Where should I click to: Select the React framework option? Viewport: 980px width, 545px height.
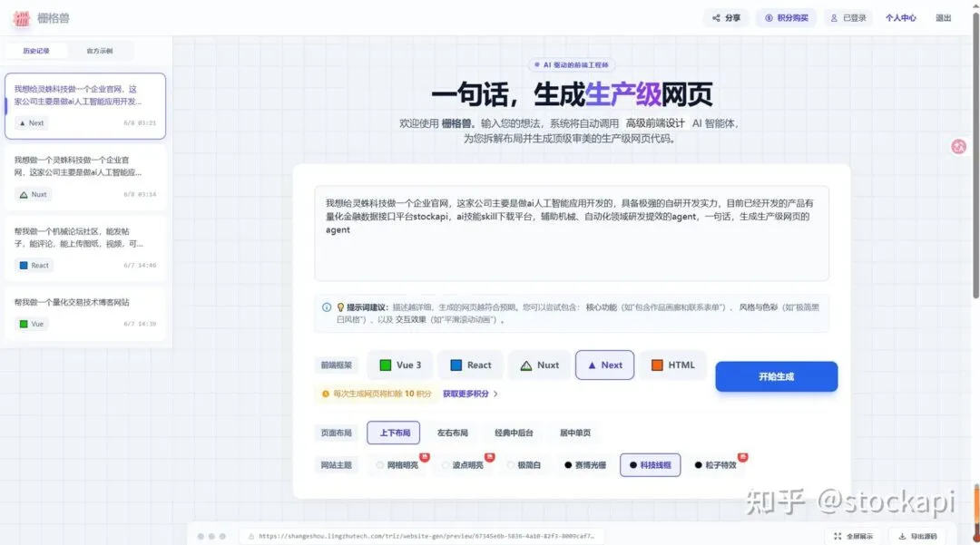471,365
